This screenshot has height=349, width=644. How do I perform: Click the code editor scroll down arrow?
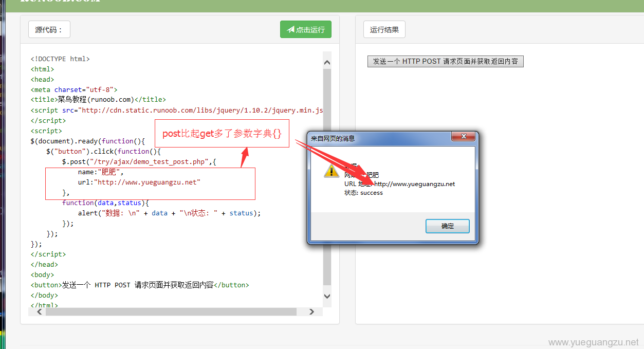coord(327,296)
